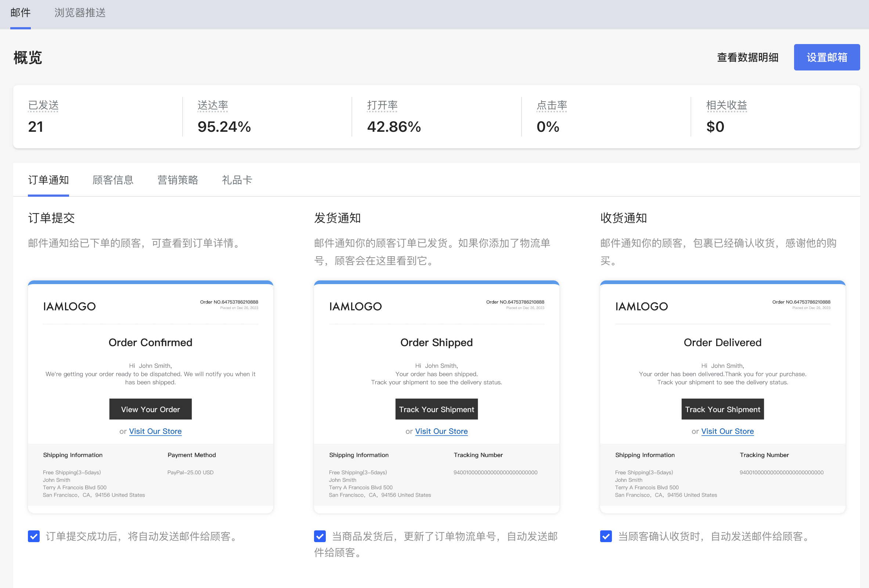Screen dimensions: 869x588
Task: Click the View Your Order button
Action: coord(150,409)
